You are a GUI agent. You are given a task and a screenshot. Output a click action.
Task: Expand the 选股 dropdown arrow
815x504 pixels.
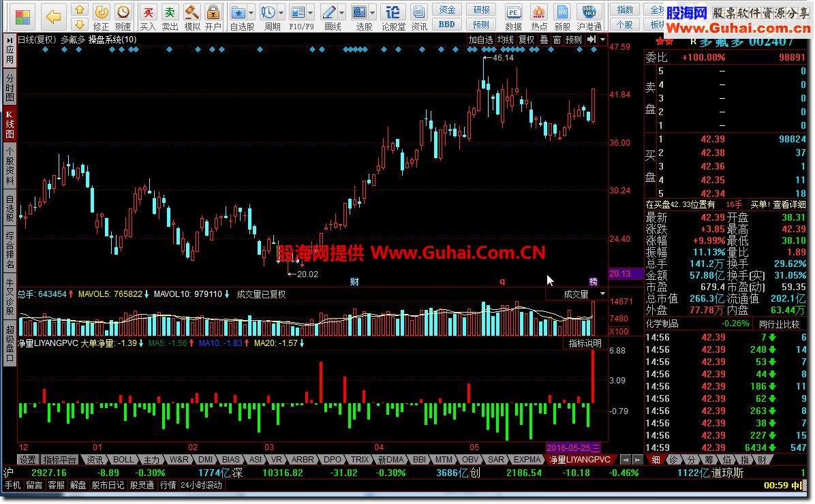click(x=372, y=12)
